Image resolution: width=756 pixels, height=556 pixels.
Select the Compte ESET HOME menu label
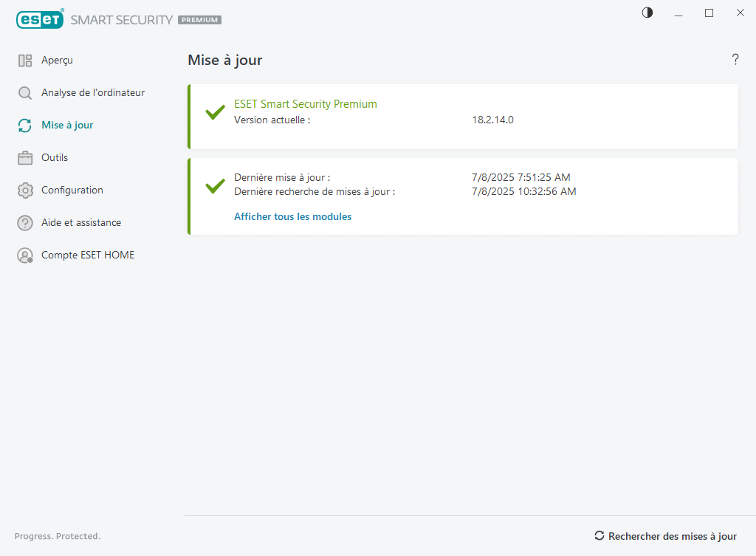(x=88, y=255)
